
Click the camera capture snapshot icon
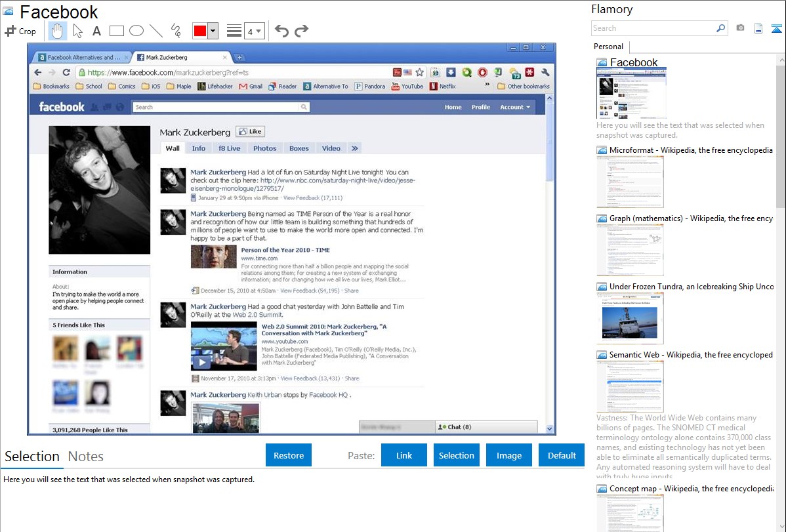740,28
